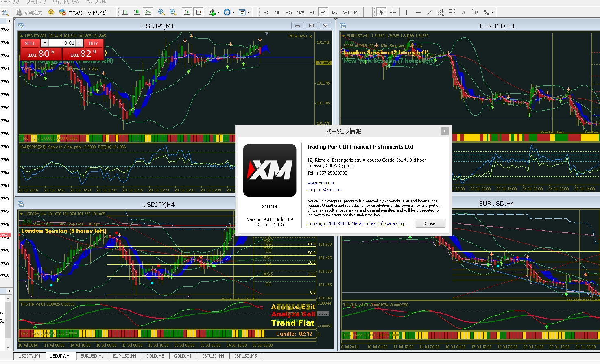Image resolution: width=600 pixels, height=364 pixels.
Task: Toggle chart shift from right edge
Action: [x=199, y=12]
